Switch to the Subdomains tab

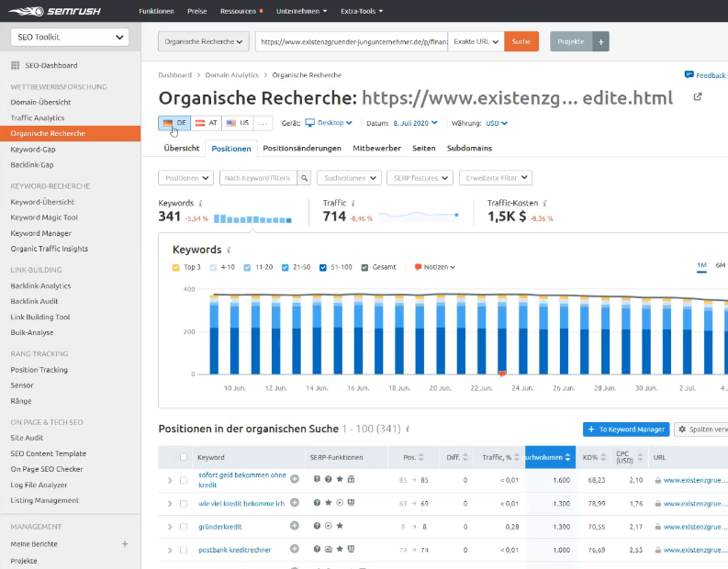click(x=469, y=148)
